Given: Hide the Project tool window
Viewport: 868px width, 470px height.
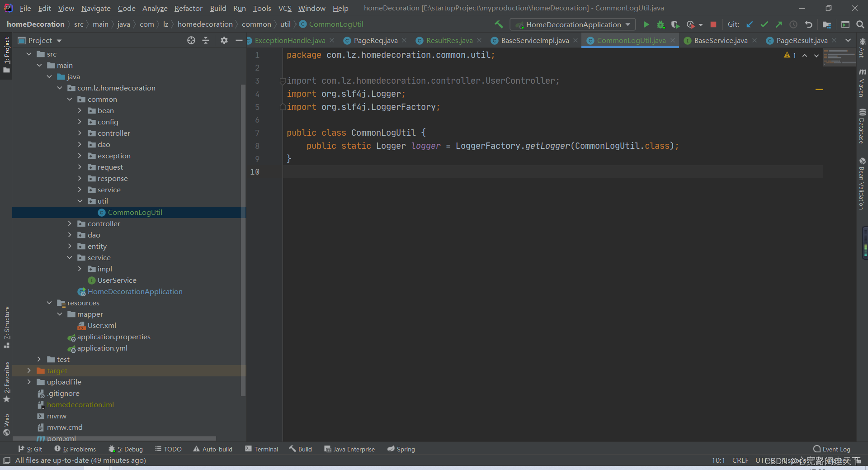Looking at the screenshot, I should [239, 40].
